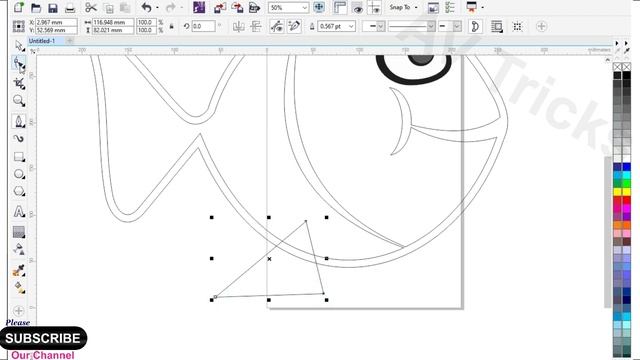
Task: Open outline width 0.567 pt dropdown
Action: coord(351,27)
